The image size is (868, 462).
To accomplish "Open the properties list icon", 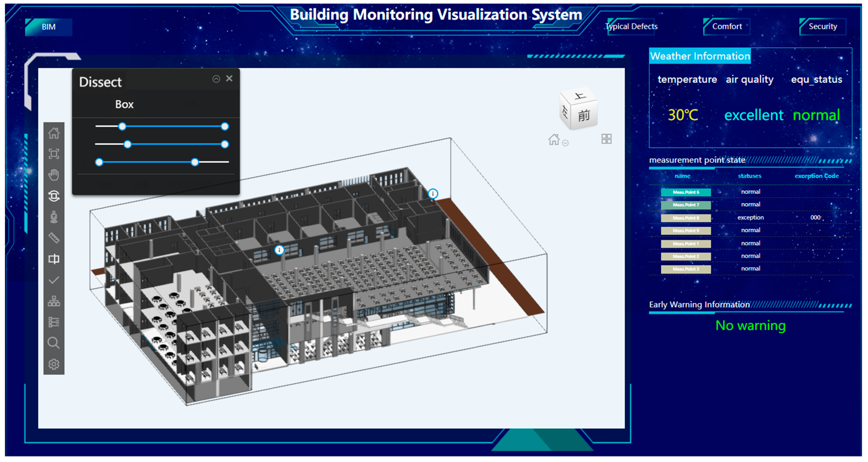I will [x=54, y=322].
